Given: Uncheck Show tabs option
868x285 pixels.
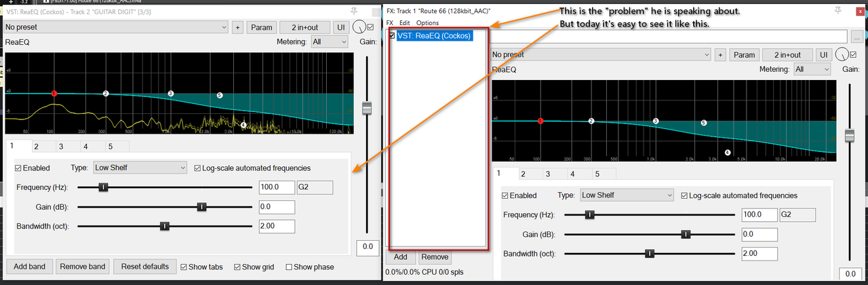Looking at the screenshot, I should (x=184, y=267).
